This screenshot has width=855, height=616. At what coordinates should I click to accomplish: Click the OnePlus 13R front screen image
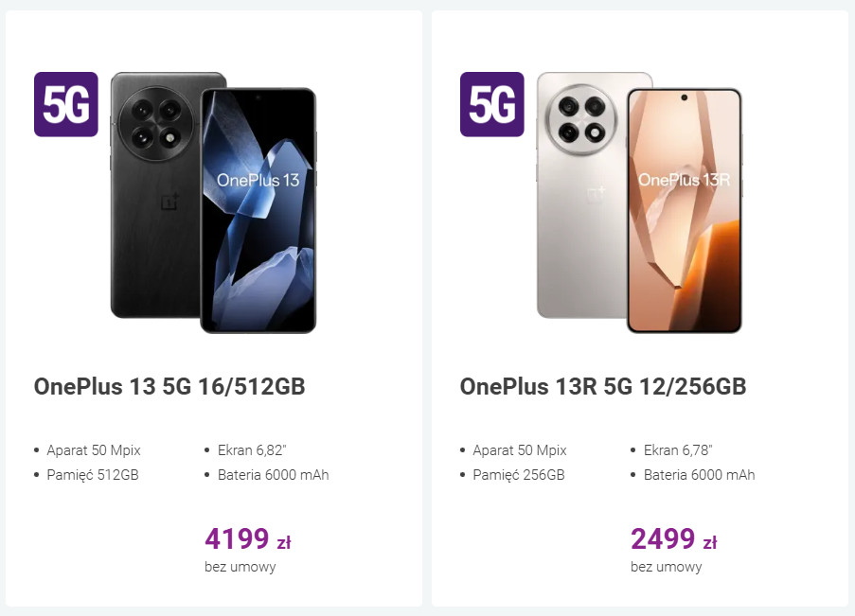click(x=685, y=210)
